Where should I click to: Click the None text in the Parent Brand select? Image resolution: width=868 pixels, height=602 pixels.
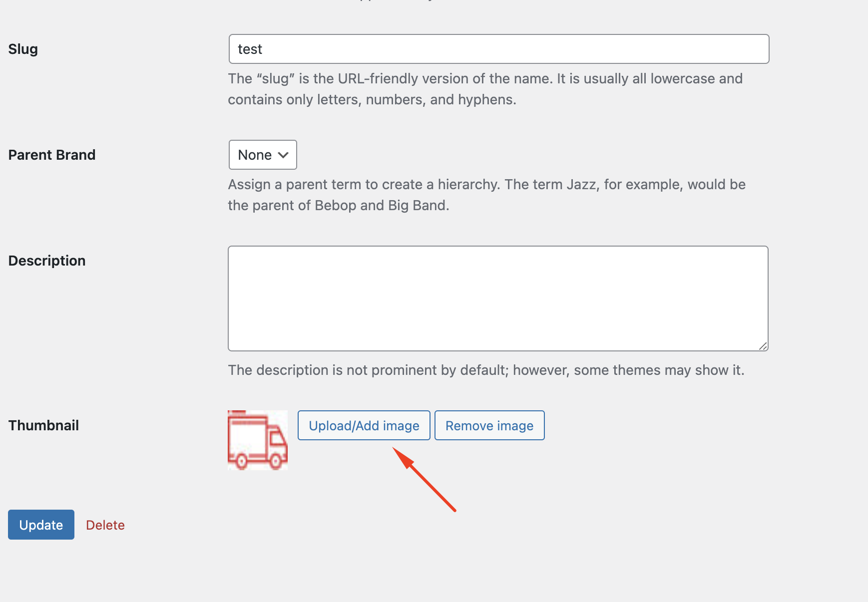tap(255, 155)
